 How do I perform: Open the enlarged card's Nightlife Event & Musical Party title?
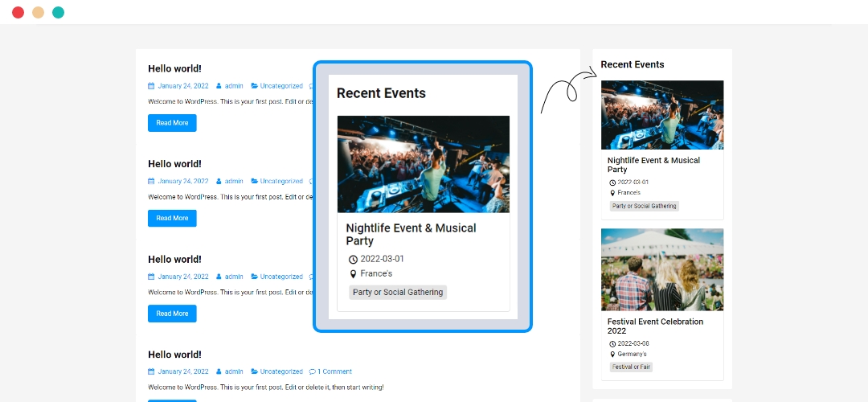coord(411,234)
